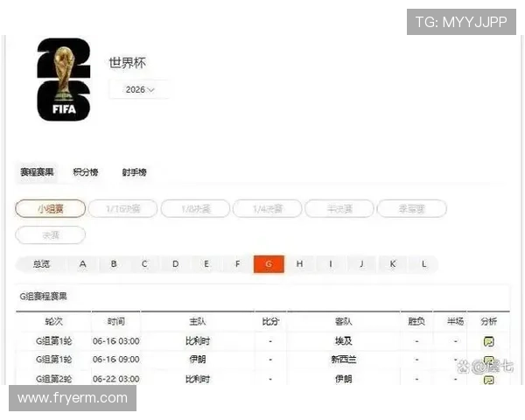Choose group C tab

point(144,264)
